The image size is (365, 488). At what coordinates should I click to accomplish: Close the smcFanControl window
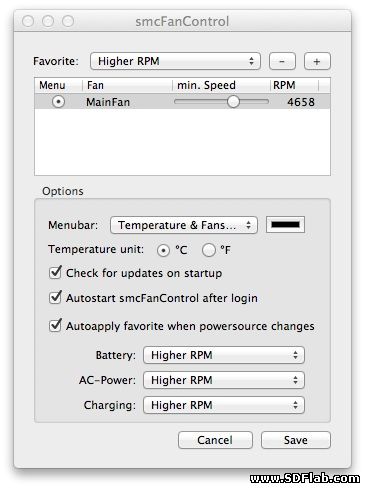point(28,21)
